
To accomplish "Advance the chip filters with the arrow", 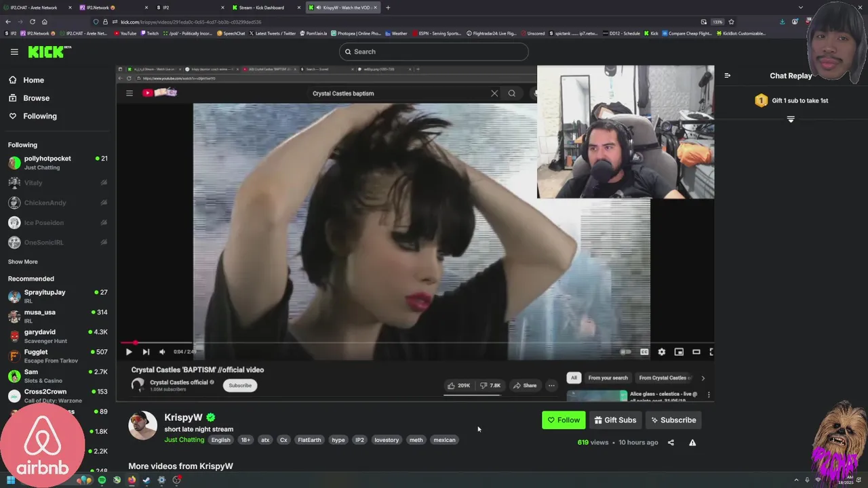I will (703, 378).
